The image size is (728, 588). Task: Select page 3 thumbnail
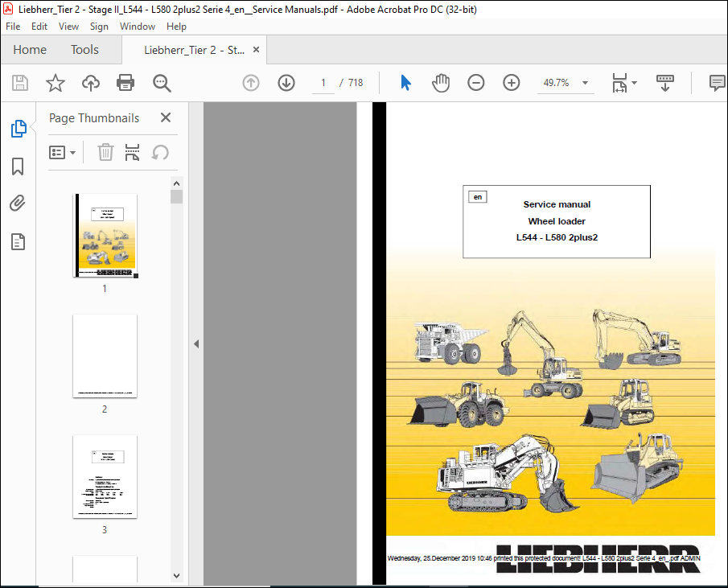[105, 477]
